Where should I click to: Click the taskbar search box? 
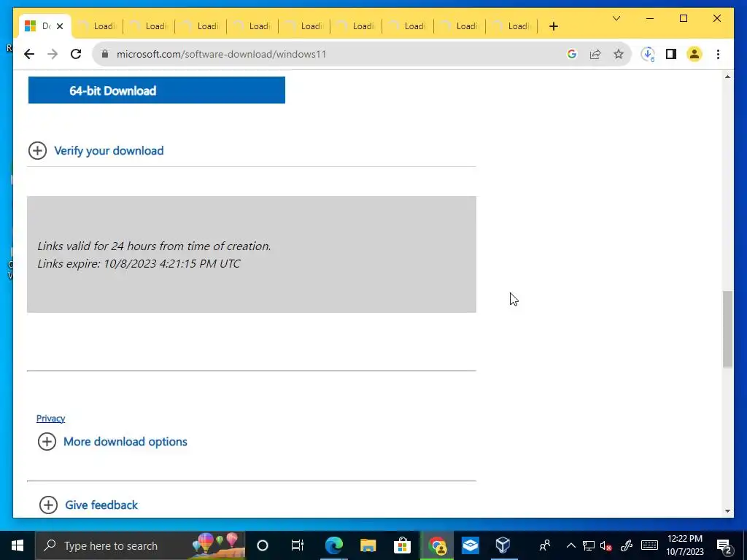click(141, 545)
